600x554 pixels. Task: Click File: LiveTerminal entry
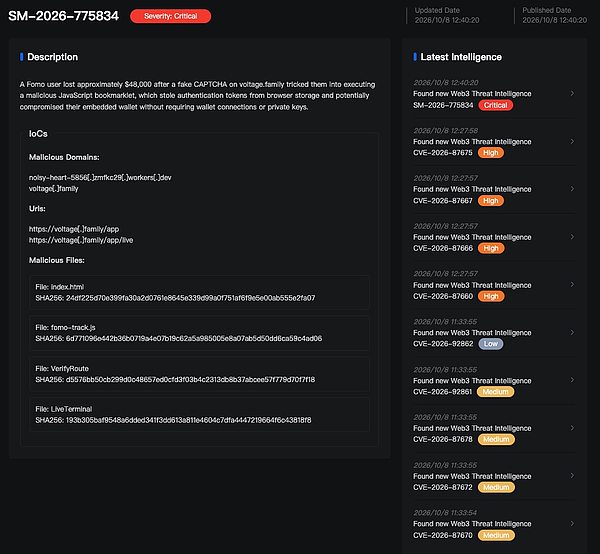(64, 409)
